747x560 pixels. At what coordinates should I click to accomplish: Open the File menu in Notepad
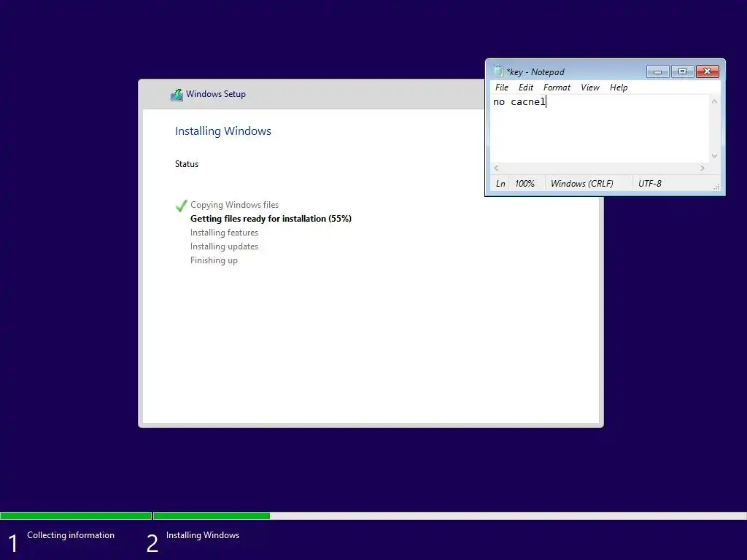502,87
